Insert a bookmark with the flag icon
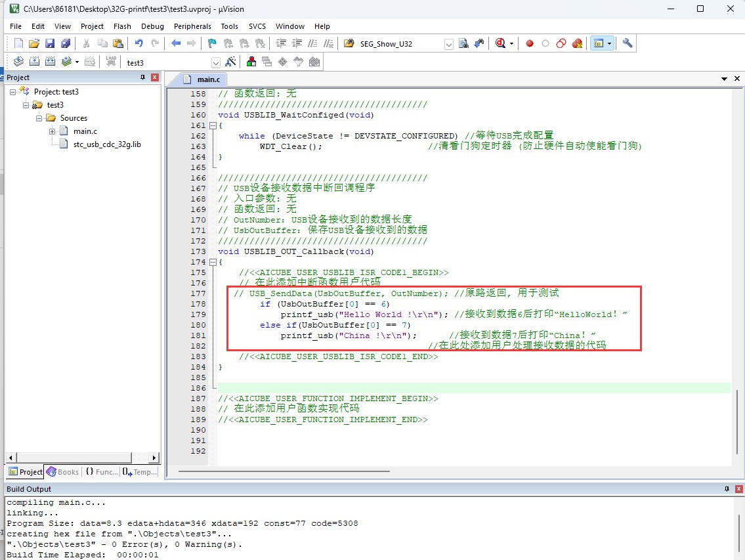The image size is (745, 560). point(213,44)
